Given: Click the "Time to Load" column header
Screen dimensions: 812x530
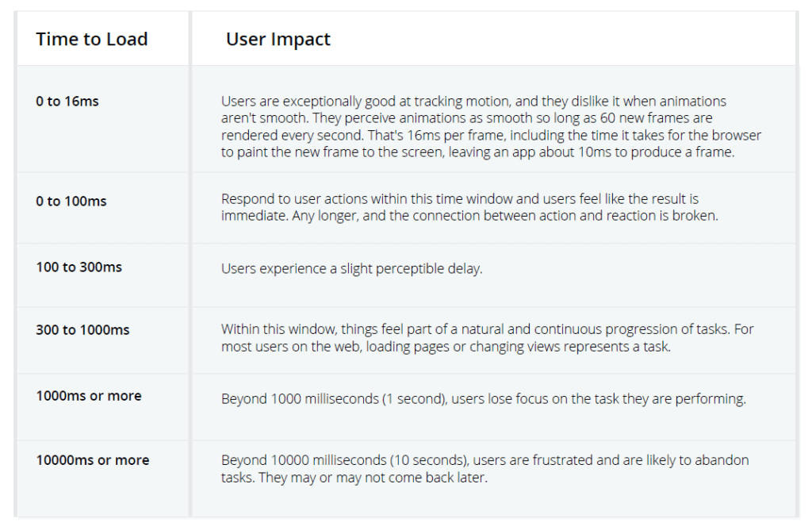Looking at the screenshot, I should 92,40.
